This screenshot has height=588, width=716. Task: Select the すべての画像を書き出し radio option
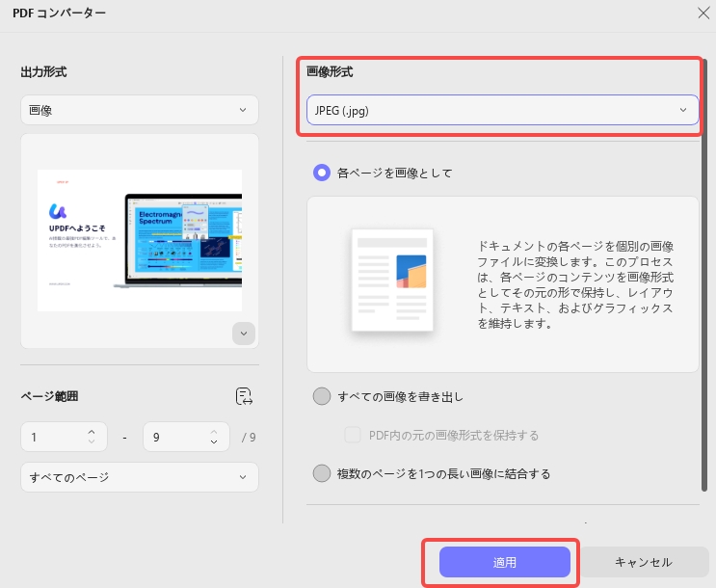(x=322, y=396)
